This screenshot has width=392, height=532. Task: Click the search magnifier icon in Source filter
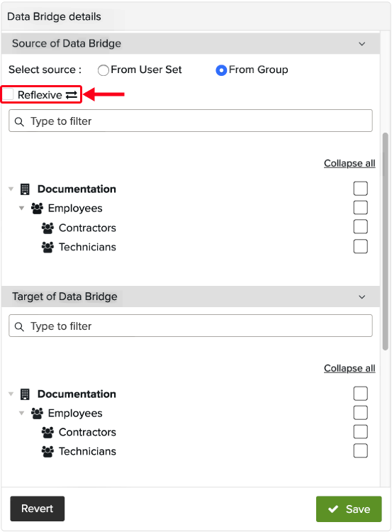coord(19,121)
